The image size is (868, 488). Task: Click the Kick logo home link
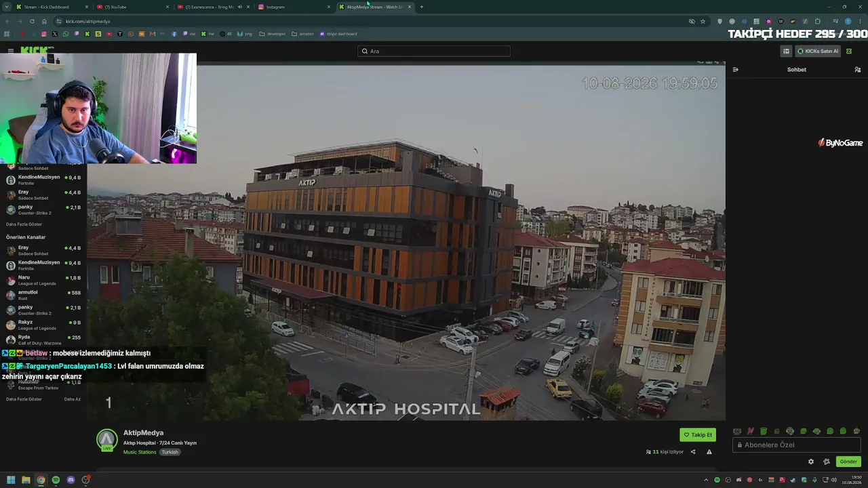(34, 50)
